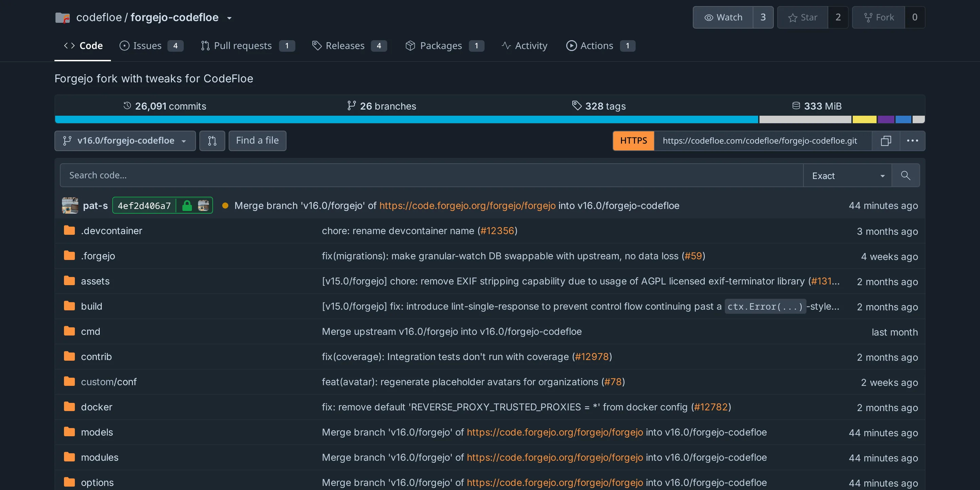
Task: Open code.forgejo.org link in latest commit message
Action: [467, 206]
